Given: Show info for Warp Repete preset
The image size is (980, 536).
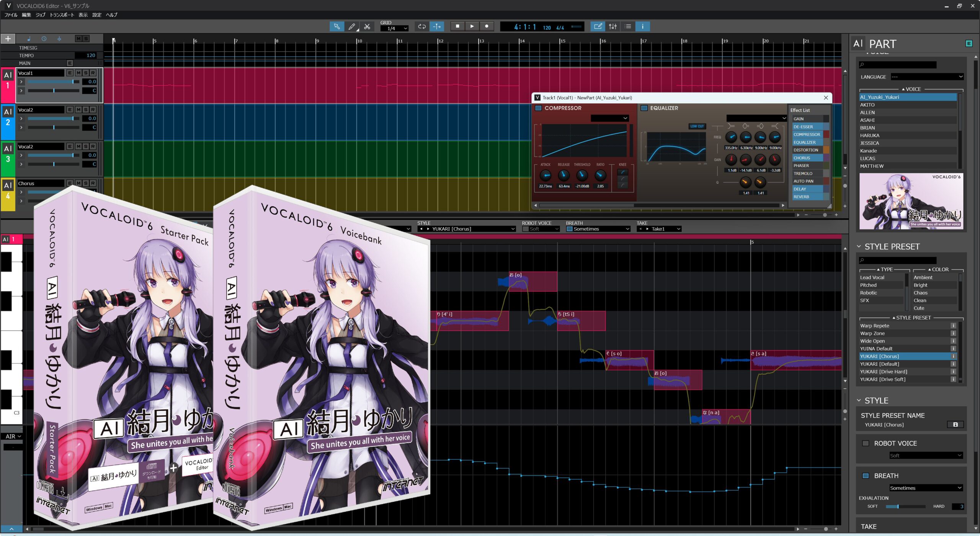Looking at the screenshot, I should pyautogui.click(x=953, y=325).
